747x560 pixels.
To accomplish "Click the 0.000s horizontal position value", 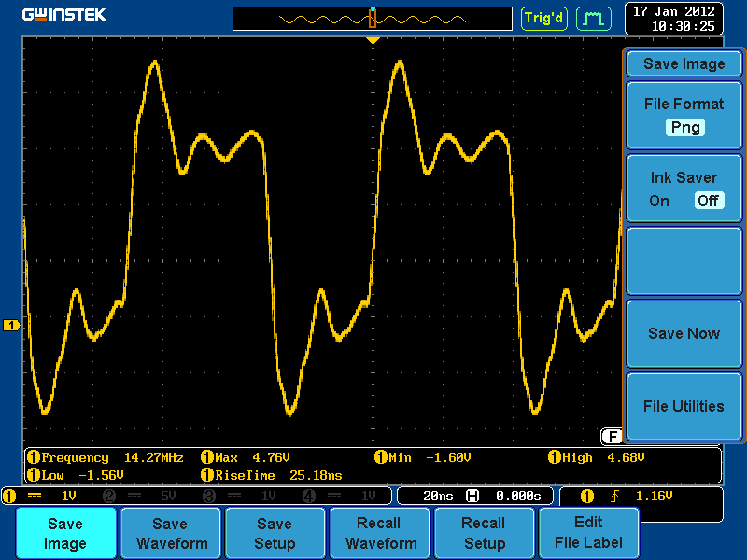I will pos(518,497).
